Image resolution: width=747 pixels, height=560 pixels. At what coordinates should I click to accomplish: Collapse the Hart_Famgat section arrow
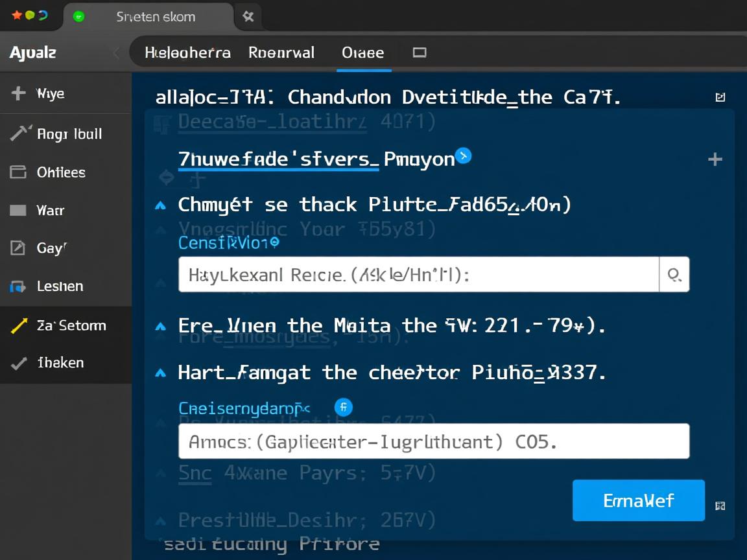click(x=160, y=373)
